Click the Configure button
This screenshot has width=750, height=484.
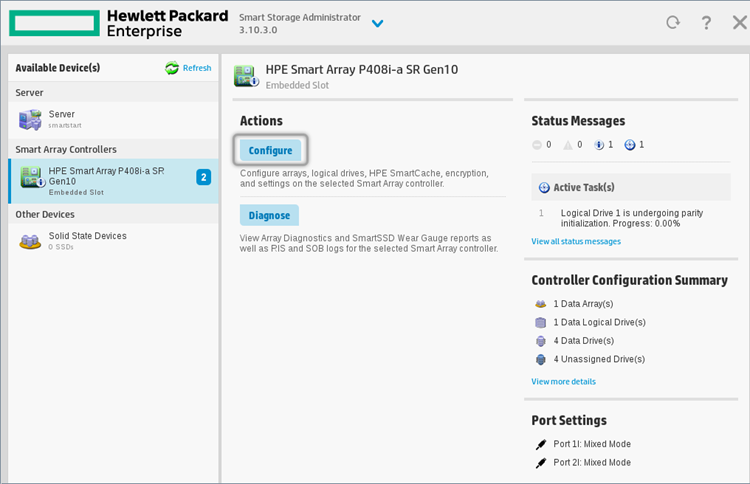[270, 150]
